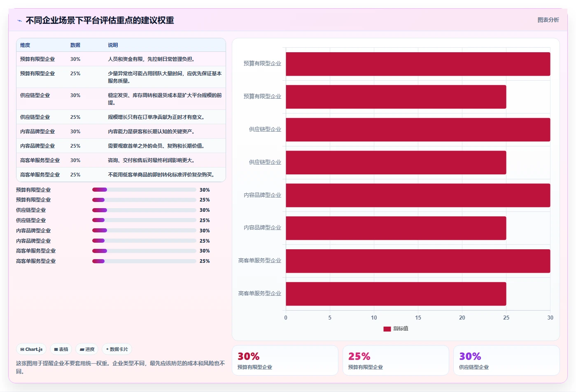The image size is (576, 392).
Task: Open the 30% 预算有限型企业 data card
Action: tap(285, 360)
